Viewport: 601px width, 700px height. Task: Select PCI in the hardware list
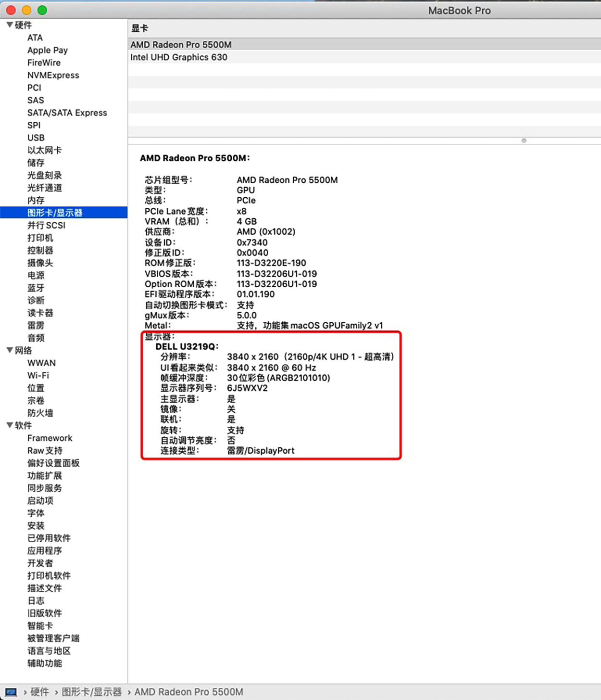tap(34, 88)
